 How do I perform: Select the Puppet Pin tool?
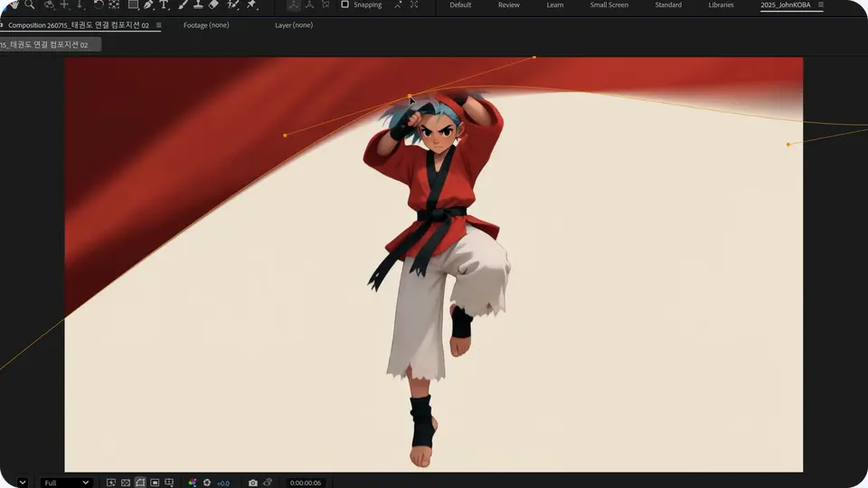pos(252,5)
